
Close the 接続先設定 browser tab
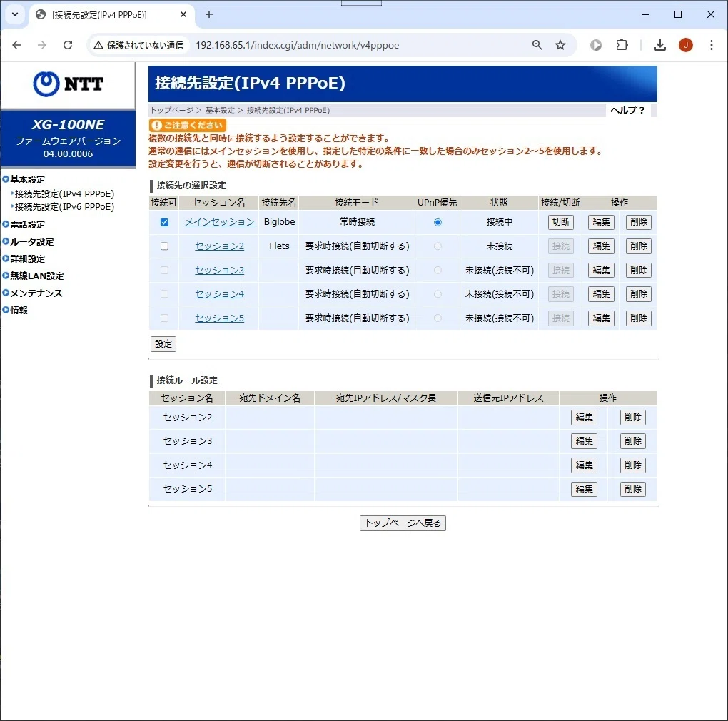[x=183, y=14]
